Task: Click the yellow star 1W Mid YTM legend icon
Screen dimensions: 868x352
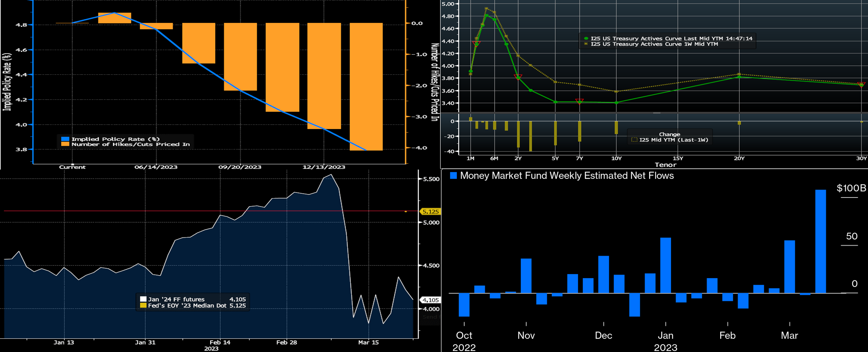Action: [x=586, y=44]
